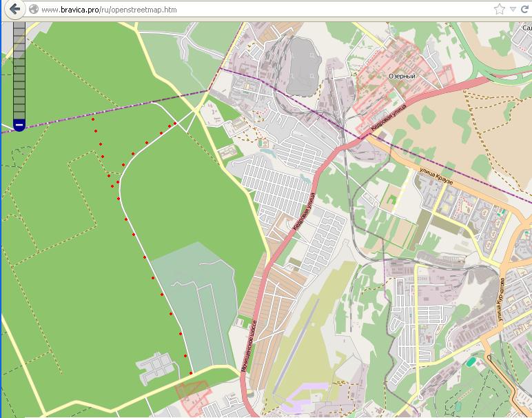Click the globe site identity icon
Viewport: 532px width, 418px height.
click(x=33, y=10)
